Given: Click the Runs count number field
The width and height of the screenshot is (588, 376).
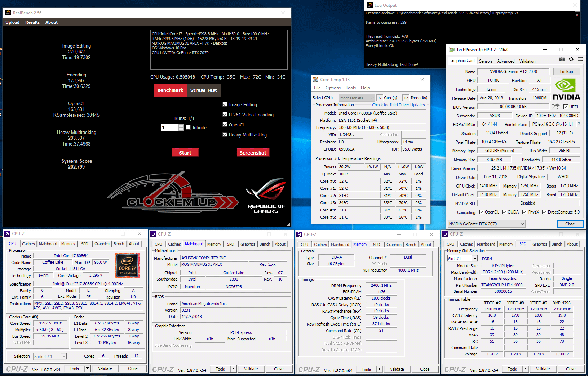Looking at the screenshot, I should [169, 127].
